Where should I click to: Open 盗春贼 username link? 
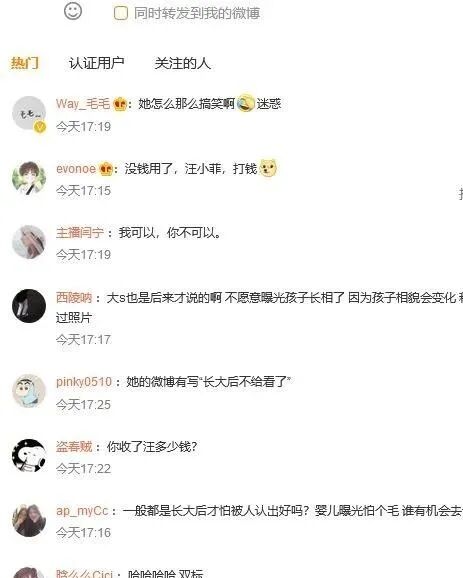pos(74,447)
